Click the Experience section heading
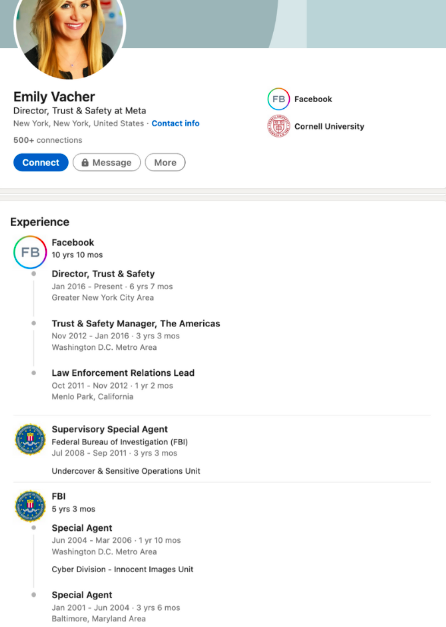 [x=40, y=222]
